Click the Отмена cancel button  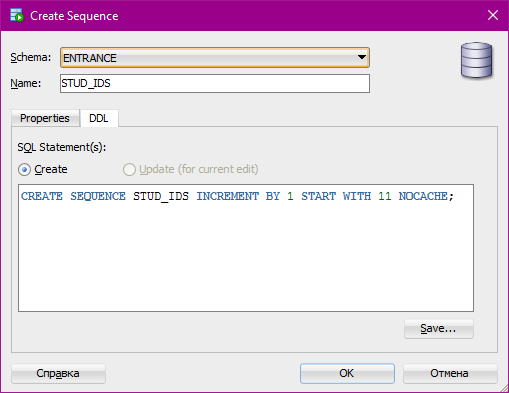click(x=450, y=373)
